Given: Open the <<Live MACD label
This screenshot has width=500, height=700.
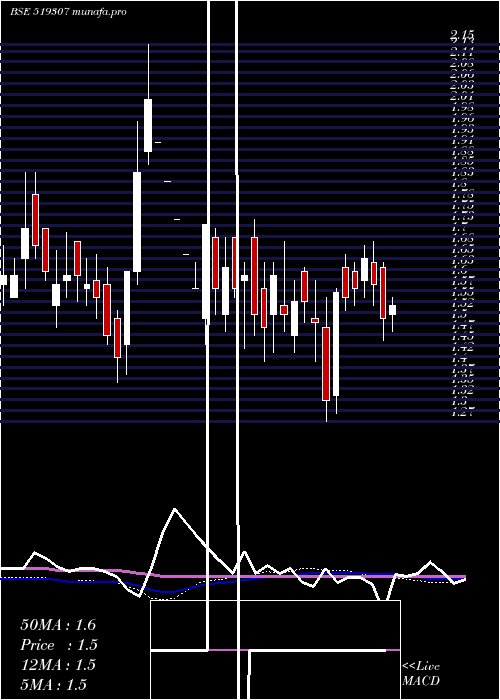Looking at the screenshot, I should click(x=421, y=674).
